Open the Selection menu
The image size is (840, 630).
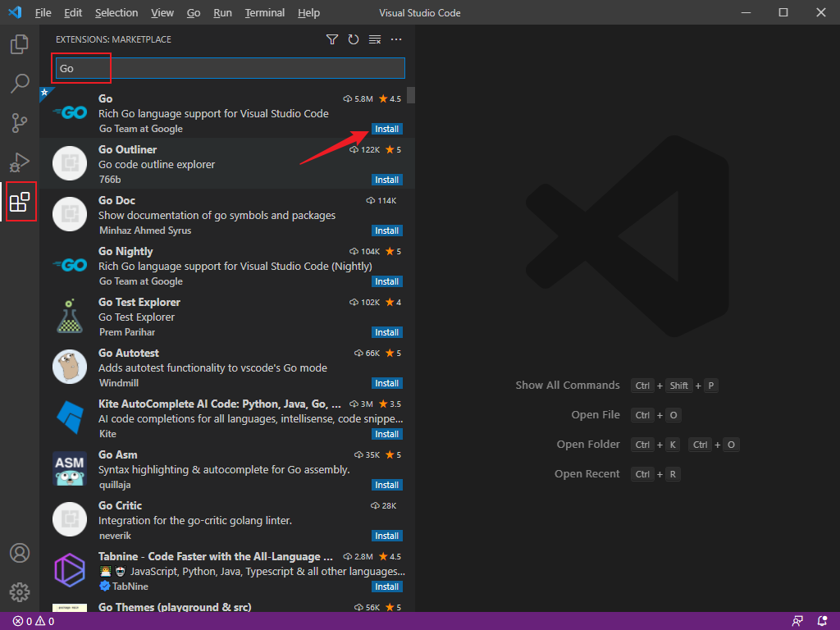[116, 13]
